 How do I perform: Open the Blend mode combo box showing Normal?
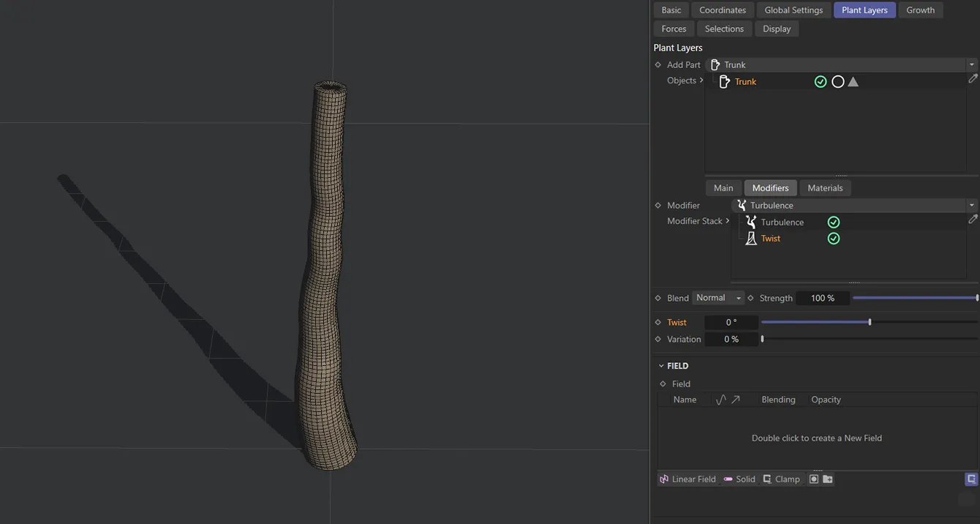pos(717,298)
